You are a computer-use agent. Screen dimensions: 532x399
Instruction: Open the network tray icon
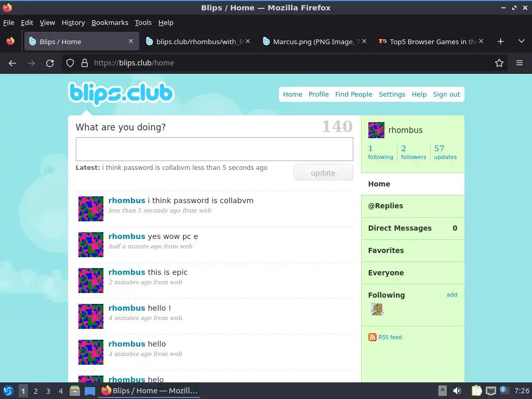[490, 391]
